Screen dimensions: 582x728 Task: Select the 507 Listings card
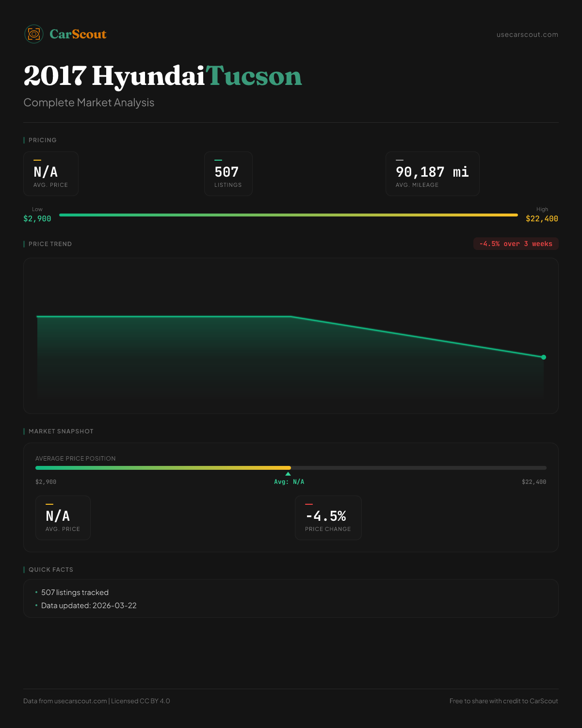click(228, 174)
